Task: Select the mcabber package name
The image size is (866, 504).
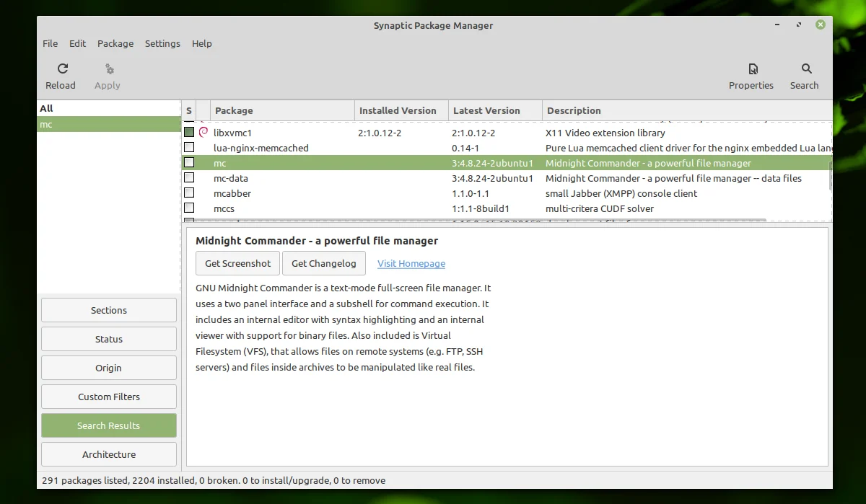Action: 232,193
